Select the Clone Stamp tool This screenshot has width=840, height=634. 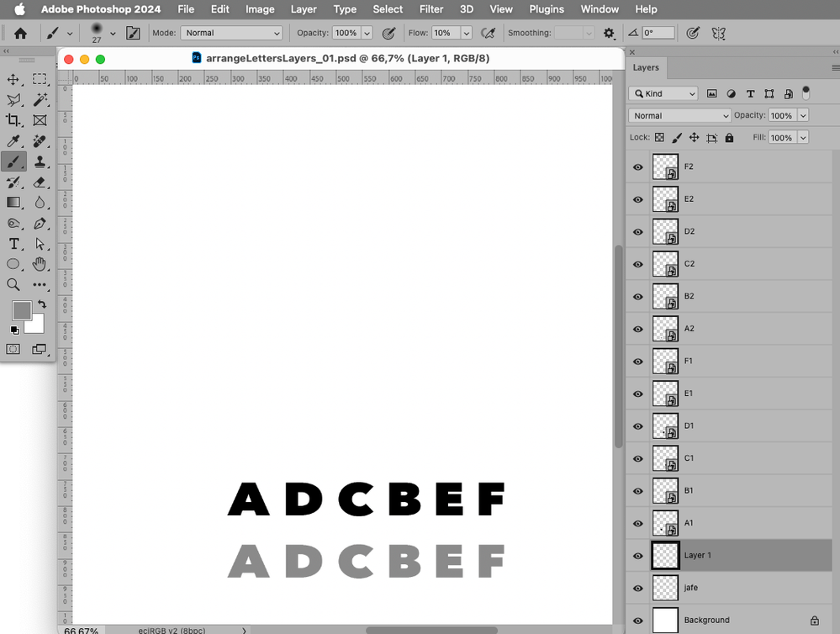40,161
